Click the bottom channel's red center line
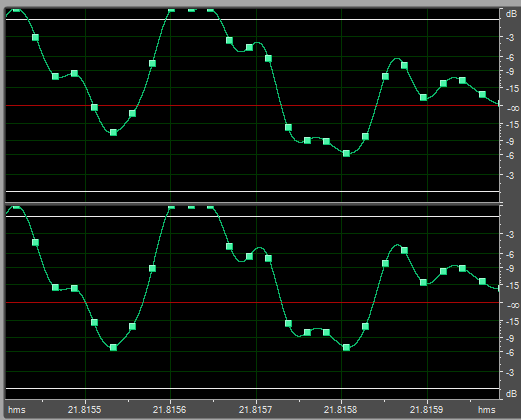521x420 pixels. (x=252, y=302)
